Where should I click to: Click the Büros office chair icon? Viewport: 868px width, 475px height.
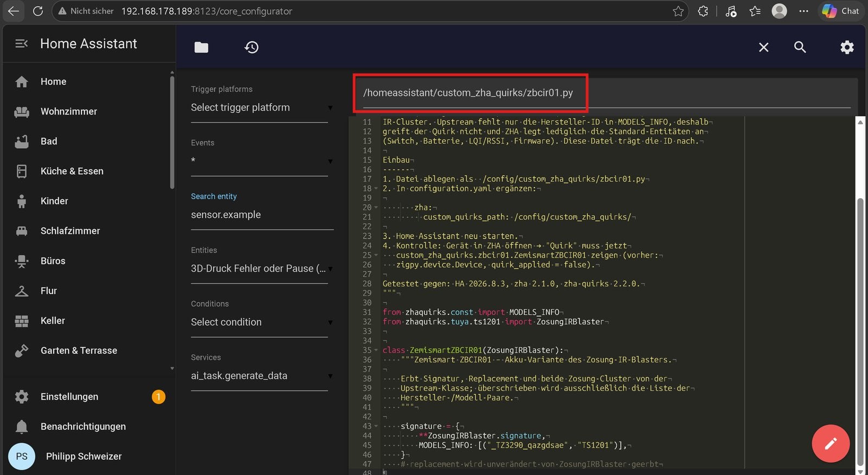22,261
